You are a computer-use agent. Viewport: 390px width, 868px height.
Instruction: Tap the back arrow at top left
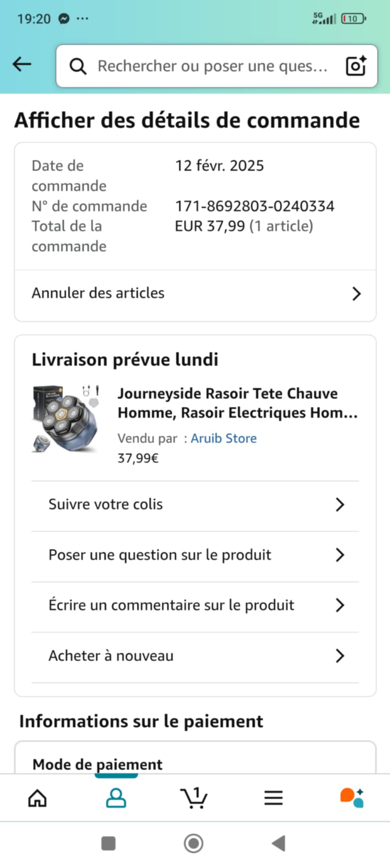point(22,65)
